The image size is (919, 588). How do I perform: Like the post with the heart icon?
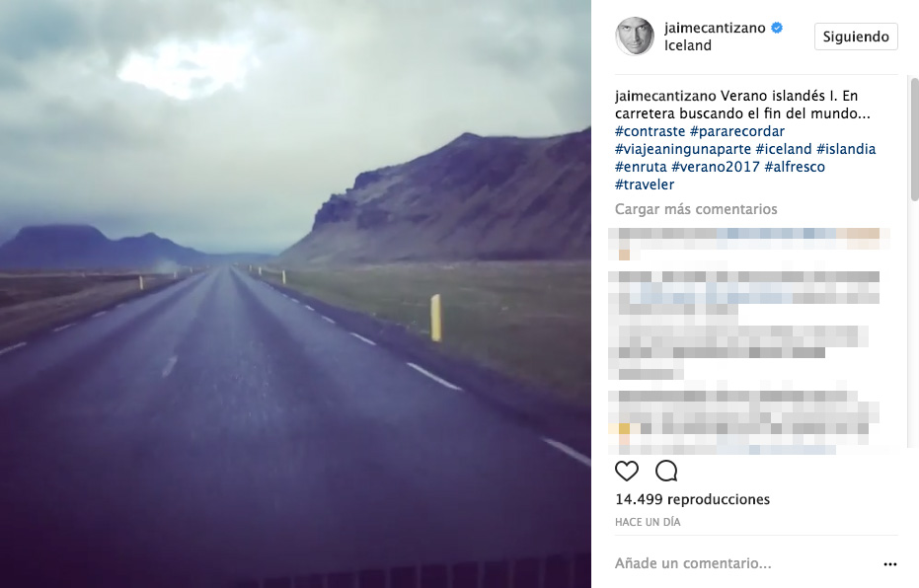(626, 471)
